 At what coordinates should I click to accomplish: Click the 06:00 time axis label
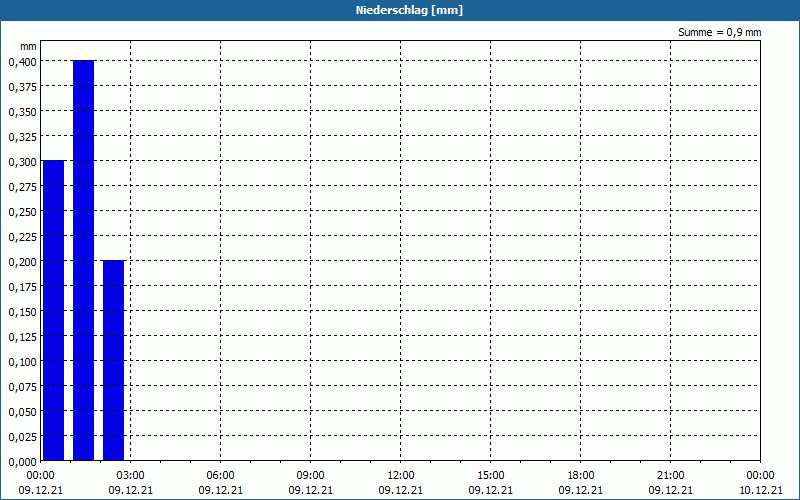pos(220,476)
